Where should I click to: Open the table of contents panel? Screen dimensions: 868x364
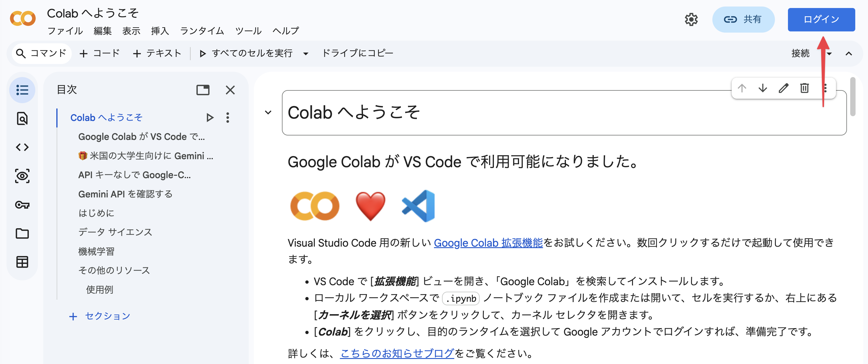22,90
